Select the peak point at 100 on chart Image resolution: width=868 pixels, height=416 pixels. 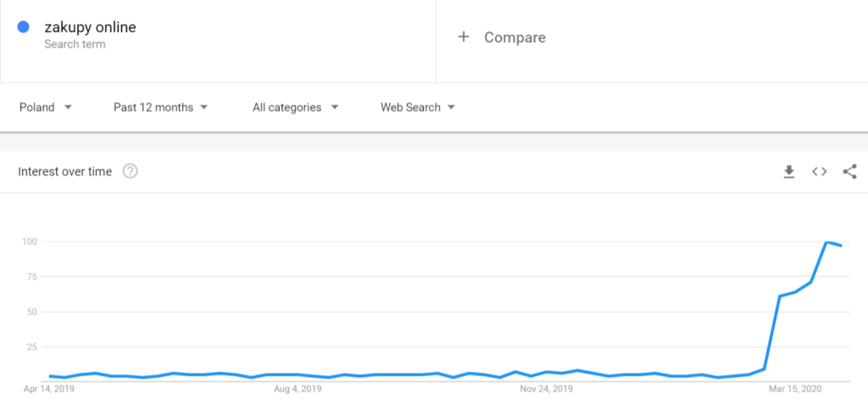point(826,242)
